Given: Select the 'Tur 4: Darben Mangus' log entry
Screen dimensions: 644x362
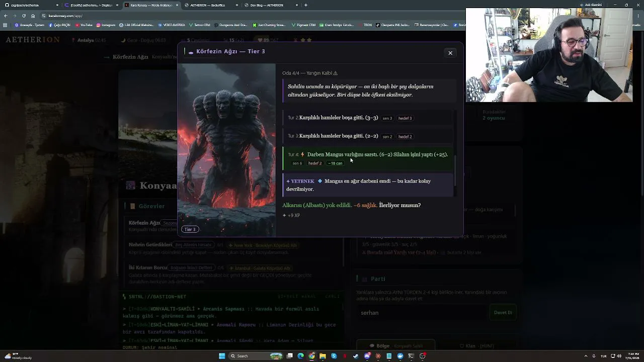Looking at the screenshot, I should point(368,158).
